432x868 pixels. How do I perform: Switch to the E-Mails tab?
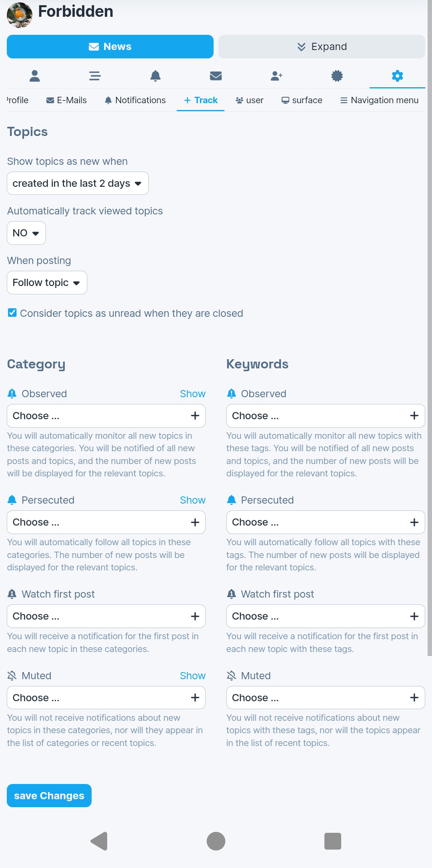(x=66, y=100)
